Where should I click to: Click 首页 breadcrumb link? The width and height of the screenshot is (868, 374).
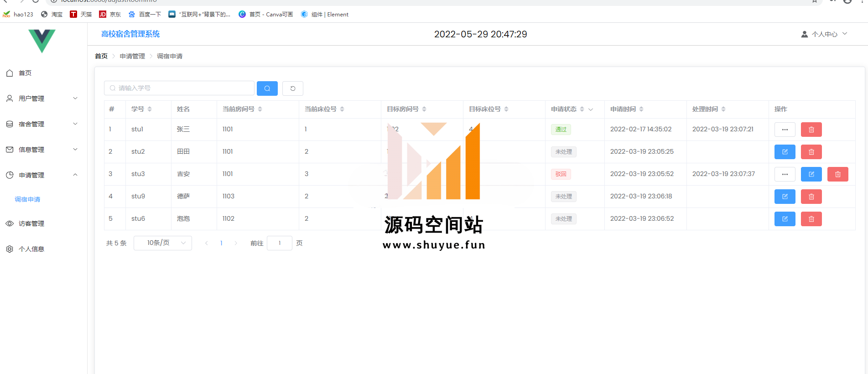pos(101,56)
